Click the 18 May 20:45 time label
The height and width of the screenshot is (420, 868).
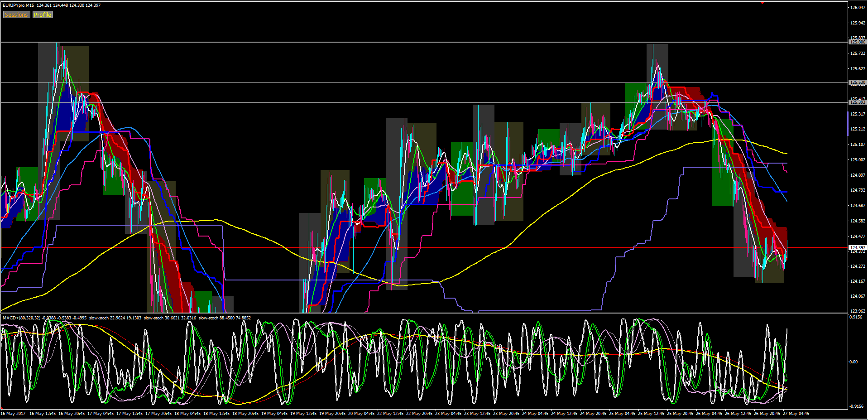pyautogui.click(x=245, y=414)
